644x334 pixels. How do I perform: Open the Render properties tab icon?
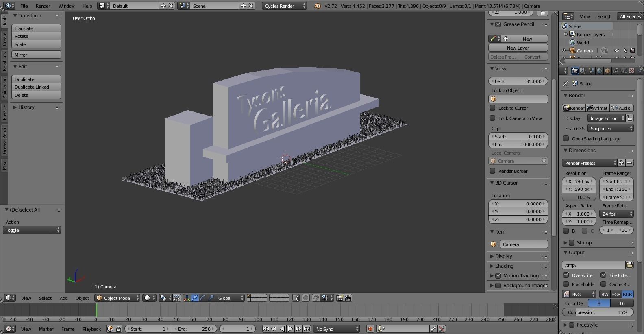(575, 71)
